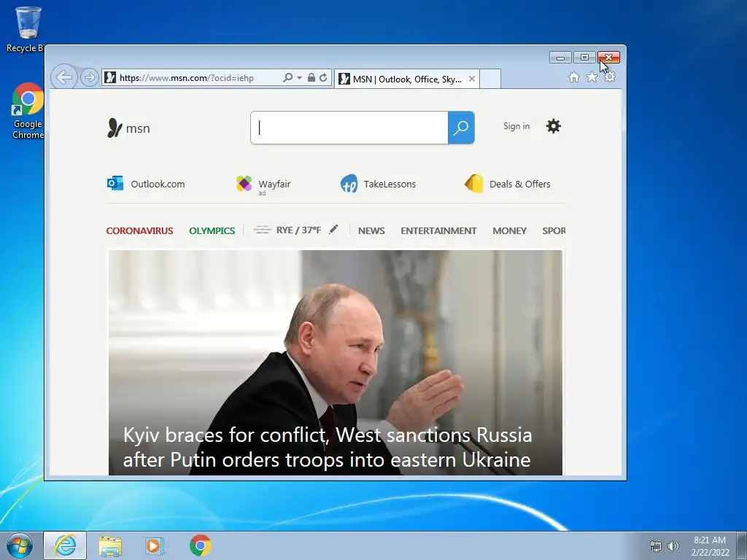747x560 pixels.
Task: Open the clock showing 8:21 AM
Action: 710,546
